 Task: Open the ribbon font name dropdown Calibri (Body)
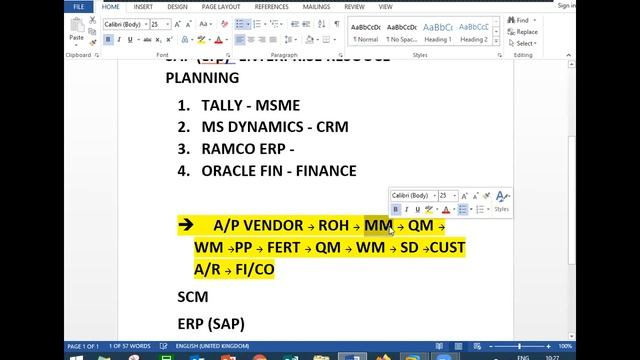tap(146, 24)
